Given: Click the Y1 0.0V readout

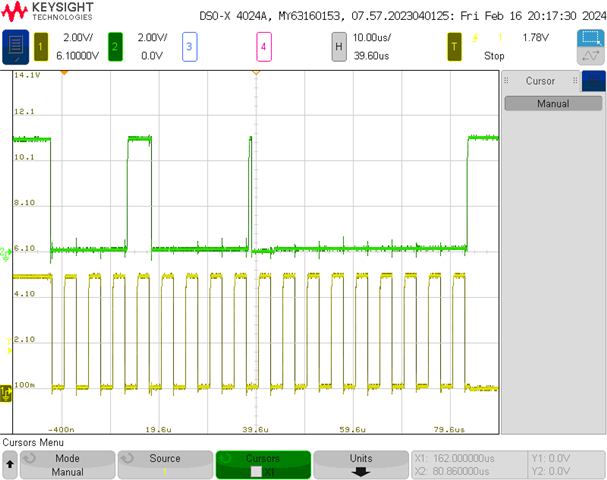Looking at the screenshot, I should point(550,458).
